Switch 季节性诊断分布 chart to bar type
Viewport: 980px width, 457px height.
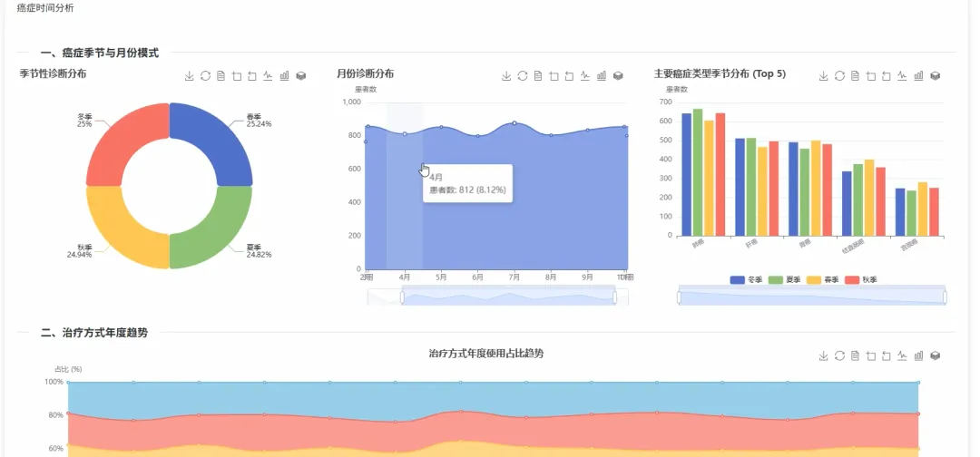pos(285,76)
